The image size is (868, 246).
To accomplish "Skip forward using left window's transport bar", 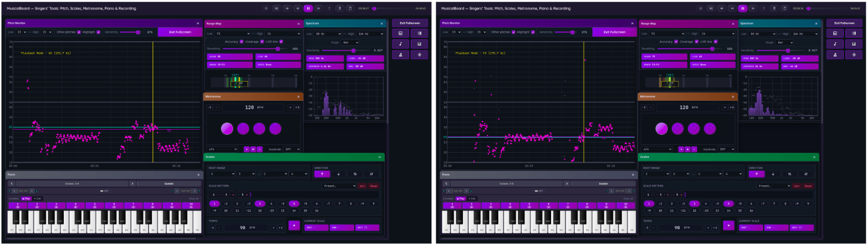I will click(318, 8).
